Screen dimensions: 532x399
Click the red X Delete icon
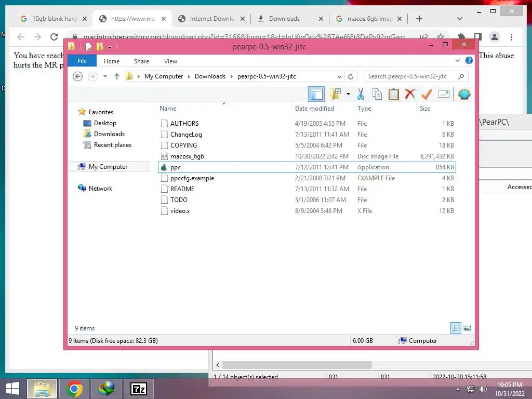pos(410,94)
